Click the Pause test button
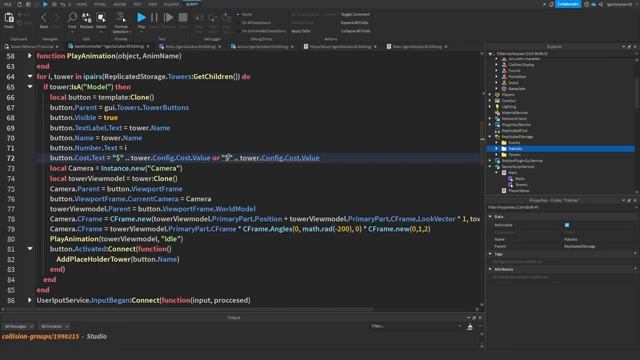 click(154, 18)
